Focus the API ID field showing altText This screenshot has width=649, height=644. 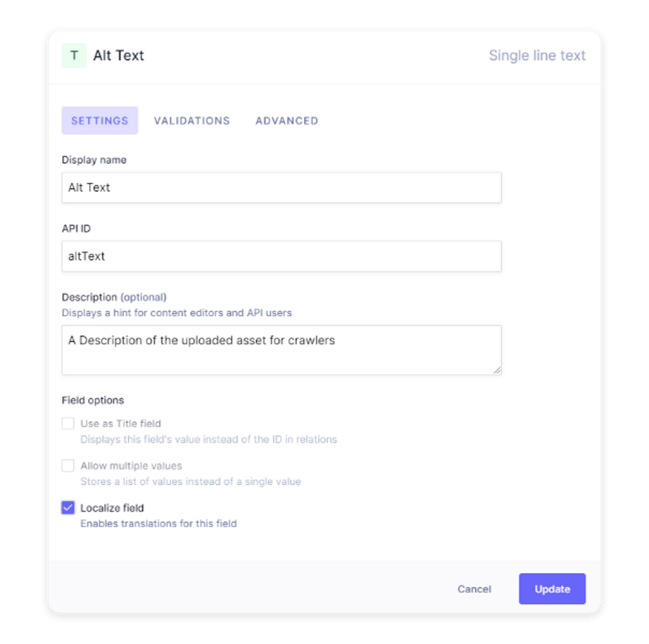tap(281, 256)
